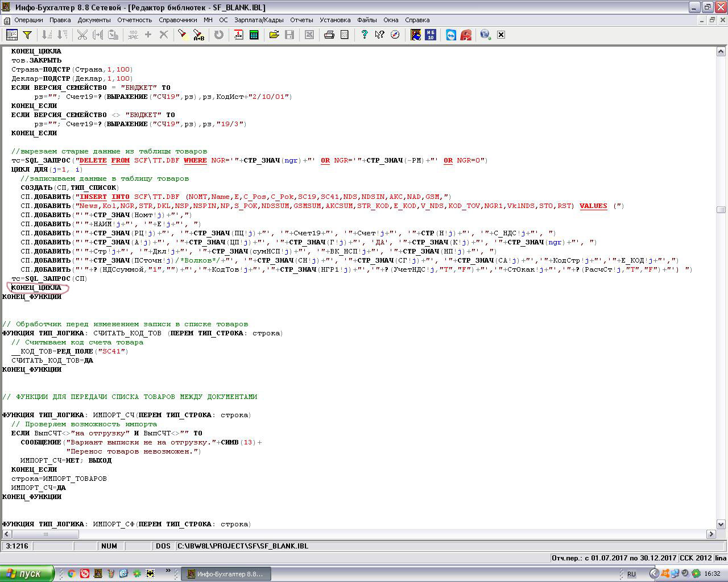The width and height of the screenshot is (728, 582).
Task: Click the printer icon
Action: point(329,35)
